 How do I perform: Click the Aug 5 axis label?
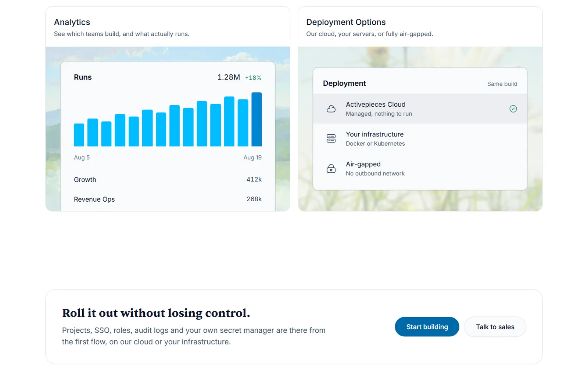tap(82, 158)
